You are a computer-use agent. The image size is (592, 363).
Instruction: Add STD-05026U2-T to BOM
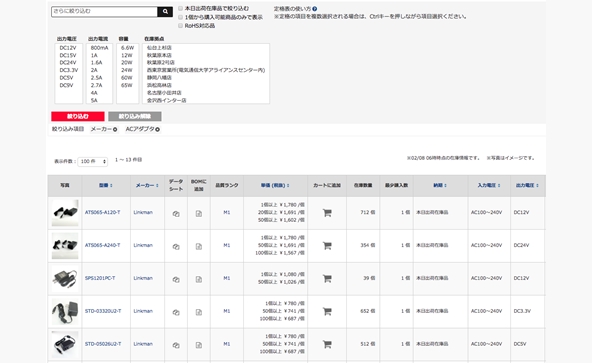pyautogui.click(x=199, y=345)
